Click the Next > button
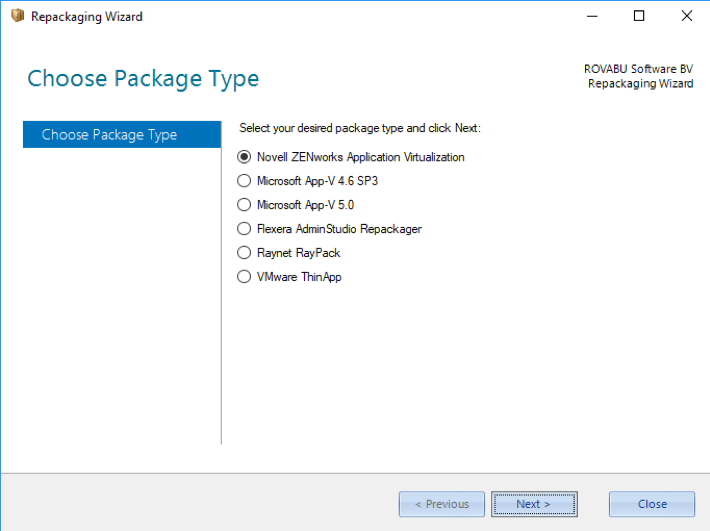Viewport: 710px width, 531px height. pos(534,504)
